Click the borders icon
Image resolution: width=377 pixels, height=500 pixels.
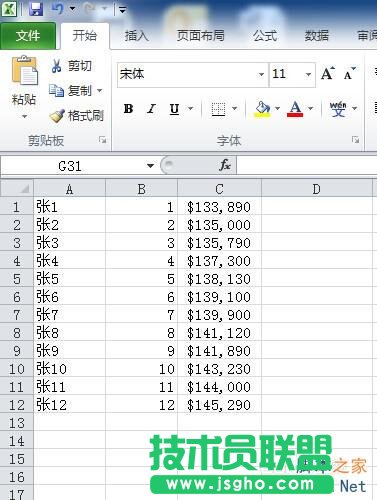[x=219, y=109]
